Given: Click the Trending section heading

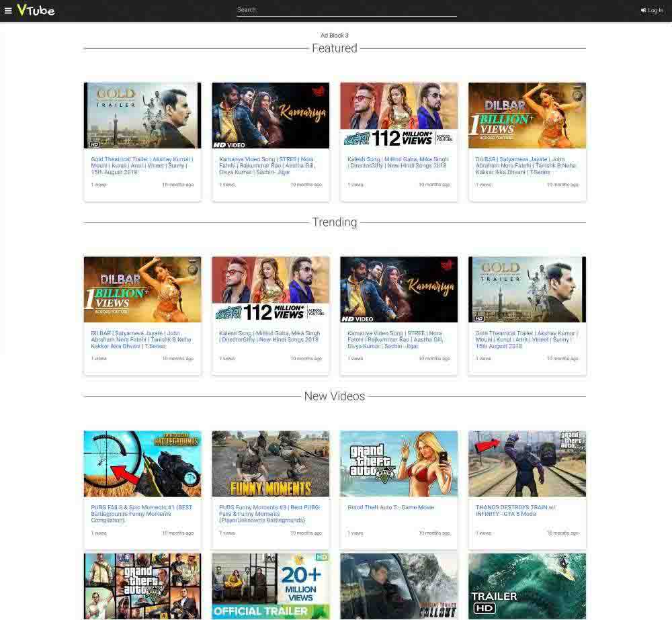Looking at the screenshot, I should [x=334, y=222].
